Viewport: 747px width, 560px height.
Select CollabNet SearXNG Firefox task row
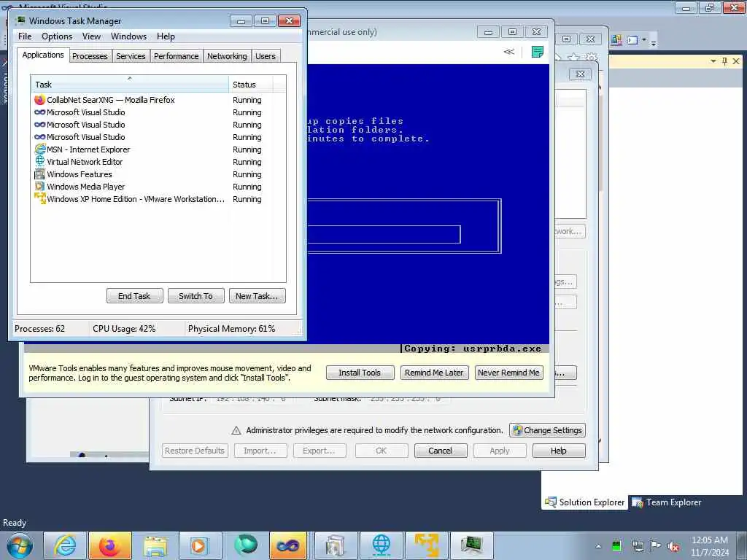click(x=158, y=100)
